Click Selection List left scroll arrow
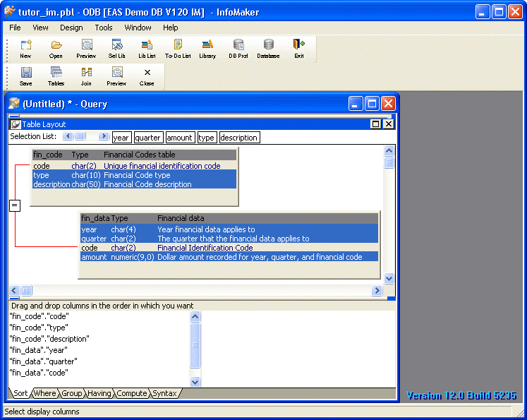 (x=68, y=136)
